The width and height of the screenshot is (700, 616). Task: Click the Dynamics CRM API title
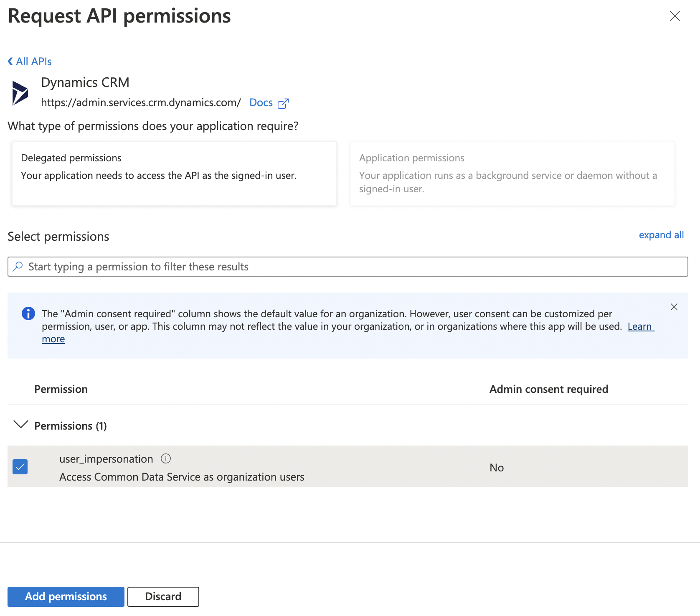click(x=85, y=82)
